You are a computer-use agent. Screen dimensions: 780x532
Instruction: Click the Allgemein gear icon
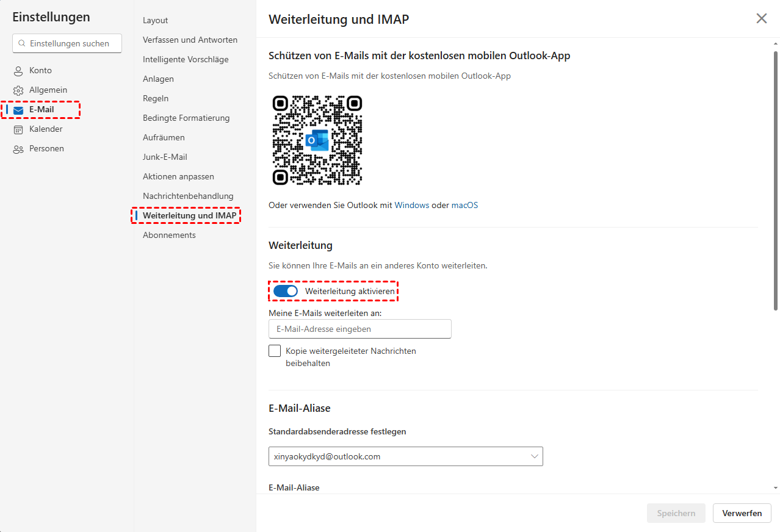tap(18, 90)
